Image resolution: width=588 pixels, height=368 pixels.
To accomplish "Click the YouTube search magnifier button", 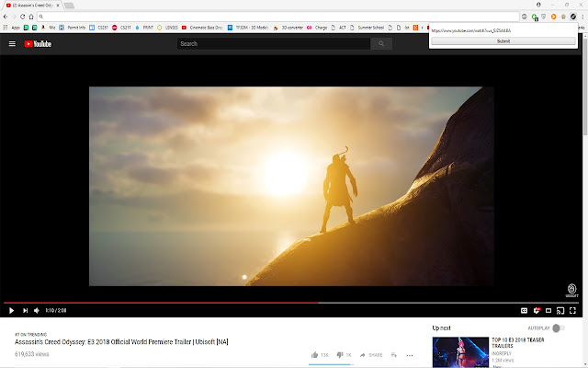I will click(x=381, y=44).
